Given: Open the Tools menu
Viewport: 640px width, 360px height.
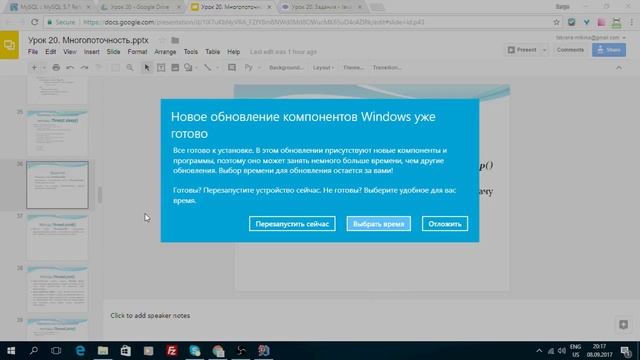Looking at the screenshot, I should (191, 52).
